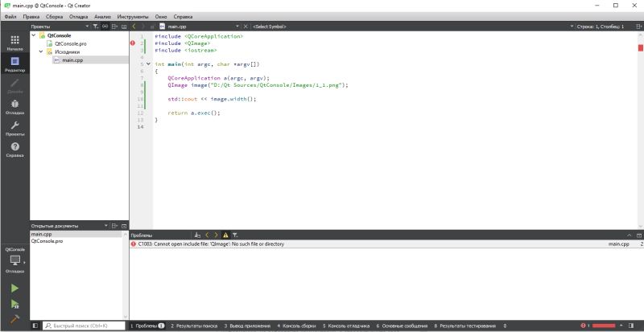This screenshot has width=644, height=332.
Task: Close the Открытые документы panel
Action: click(x=124, y=226)
